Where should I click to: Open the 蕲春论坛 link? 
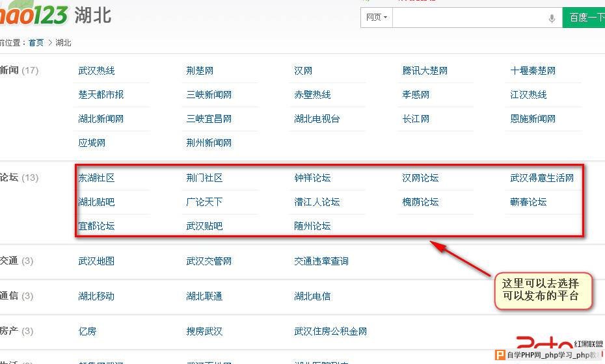tap(528, 201)
